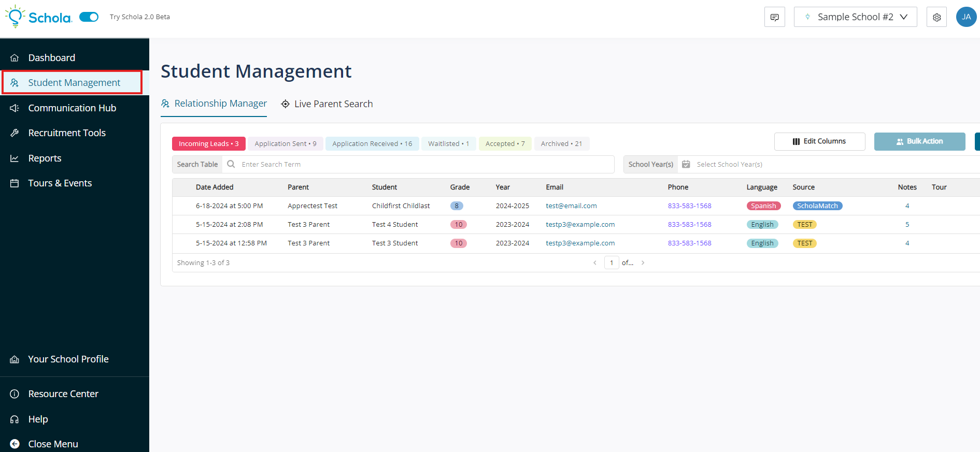Screen dimensions: 980x452
Task: Click the Close Menu arrow icon
Action: coord(15,444)
